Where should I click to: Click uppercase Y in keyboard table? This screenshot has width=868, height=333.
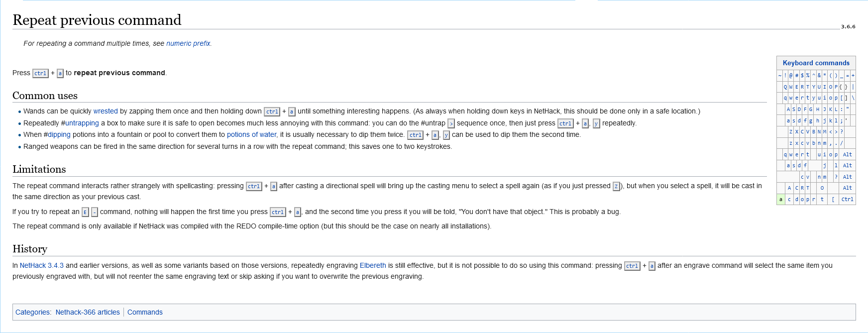coord(814,87)
